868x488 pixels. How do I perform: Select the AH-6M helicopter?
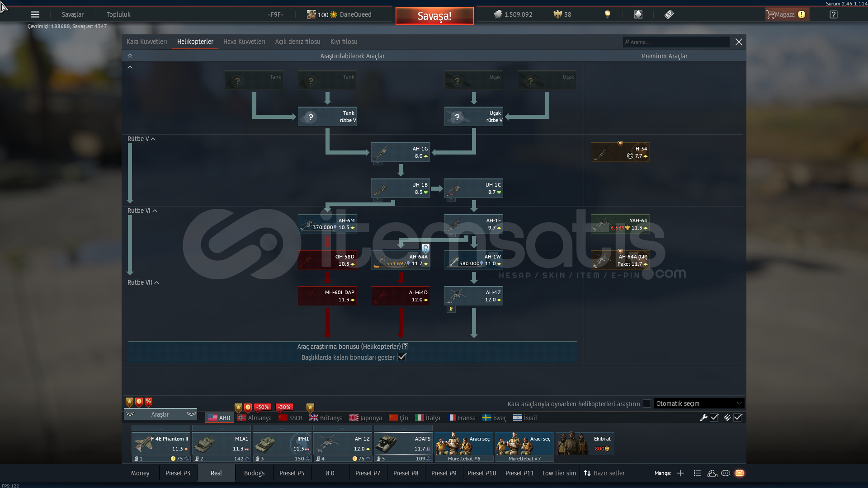point(327,224)
